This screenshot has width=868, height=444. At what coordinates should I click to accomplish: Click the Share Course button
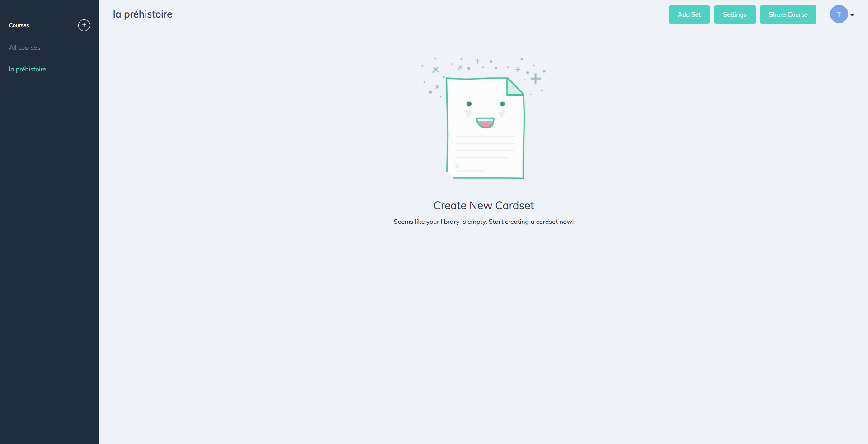(x=788, y=14)
